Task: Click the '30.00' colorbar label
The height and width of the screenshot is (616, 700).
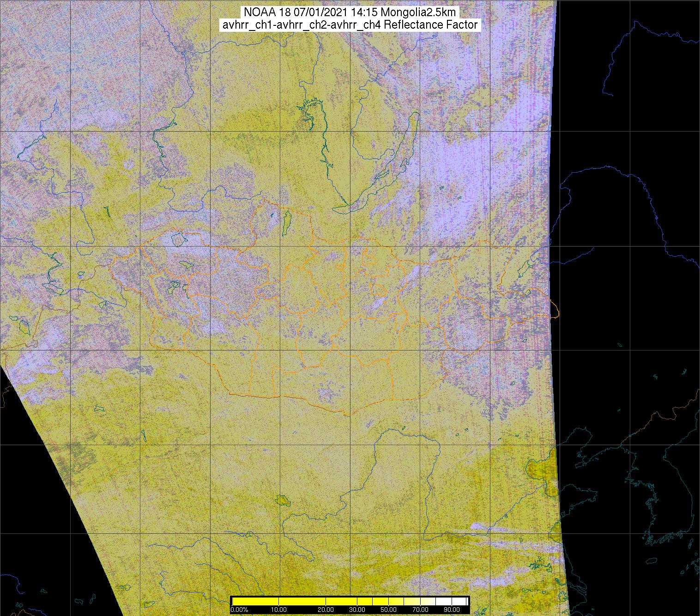Action: [357, 610]
